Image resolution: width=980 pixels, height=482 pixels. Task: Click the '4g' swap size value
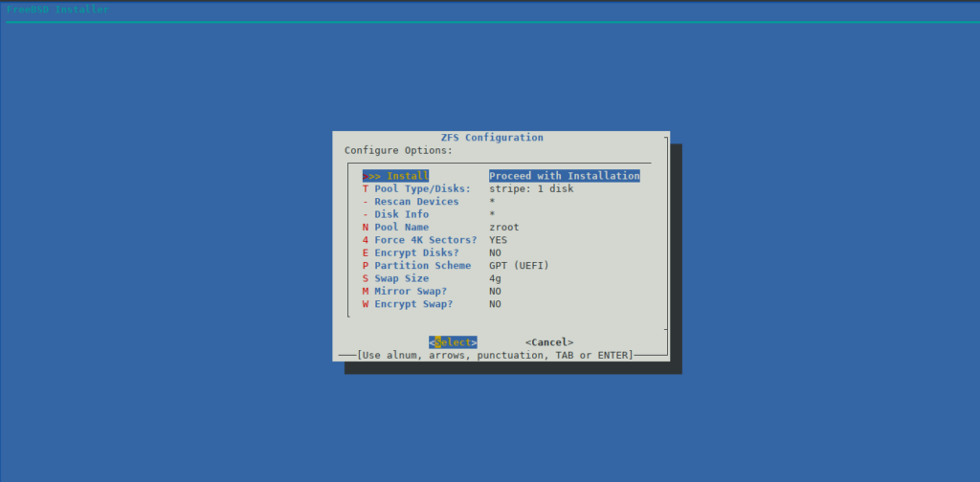click(x=495, y=278)
